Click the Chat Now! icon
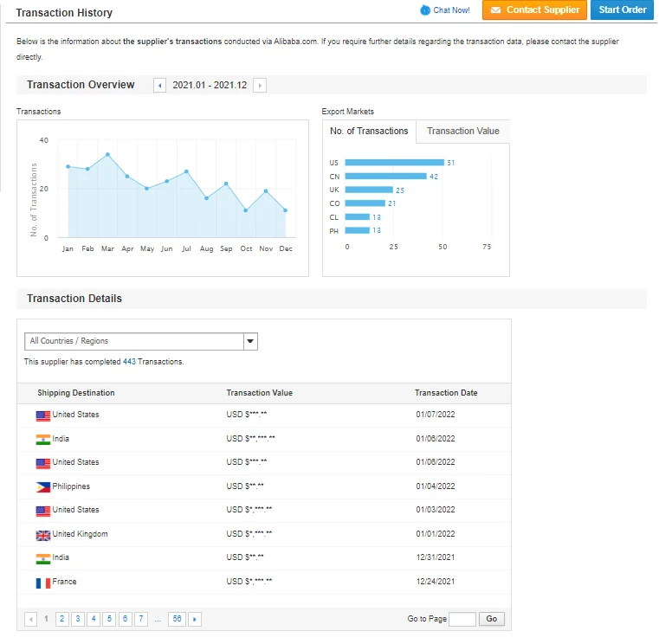This screenshot has width=659, height=644. 425,10
